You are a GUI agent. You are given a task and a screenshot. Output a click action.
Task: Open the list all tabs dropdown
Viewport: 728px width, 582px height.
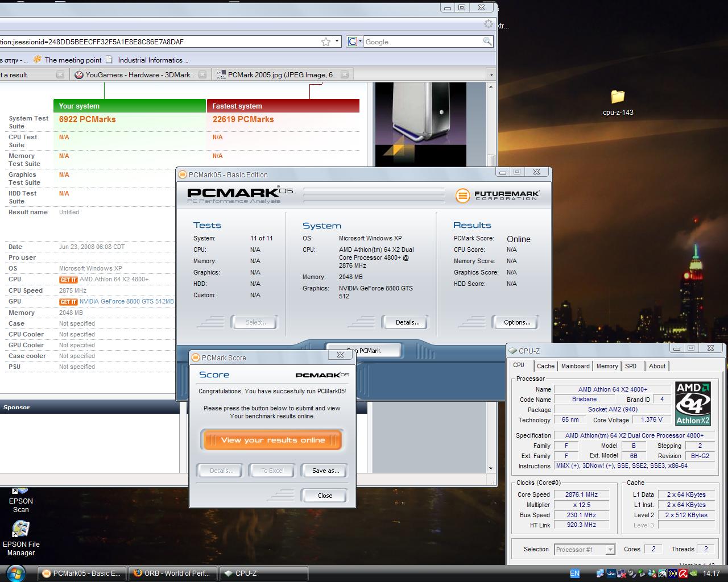491,74
